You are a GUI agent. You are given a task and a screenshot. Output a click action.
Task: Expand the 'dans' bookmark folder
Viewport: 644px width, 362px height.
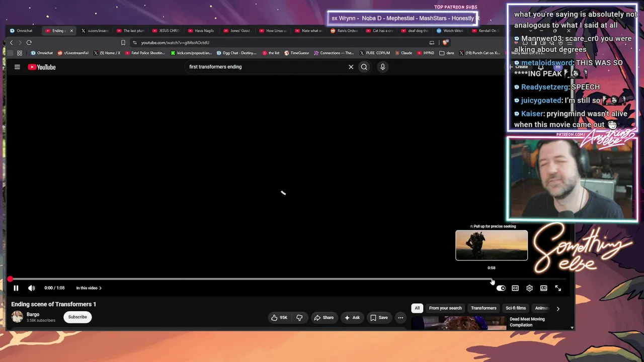click(x=447, y=53)
